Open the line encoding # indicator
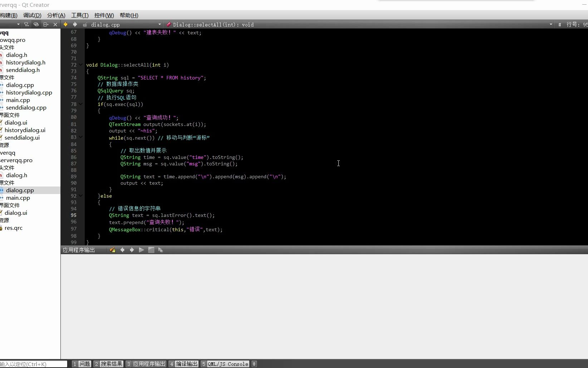The width and height of the screenshot is (588, 368). click(559, 25)
